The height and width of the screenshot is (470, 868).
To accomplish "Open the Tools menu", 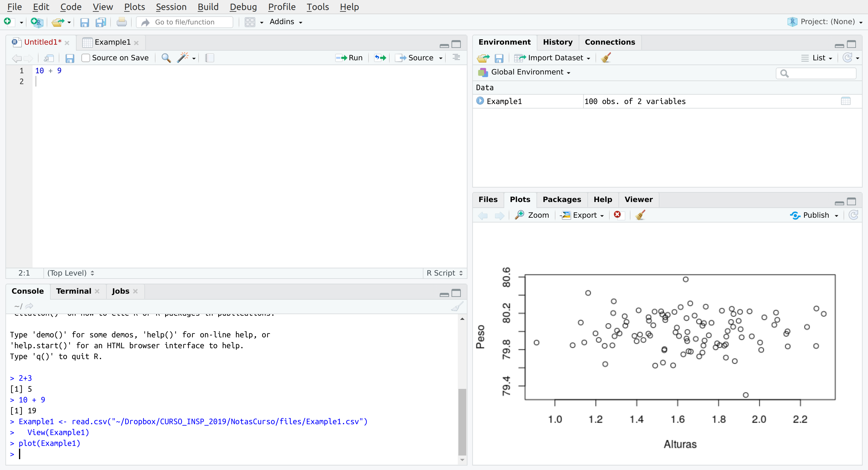I will pos(317,7).
